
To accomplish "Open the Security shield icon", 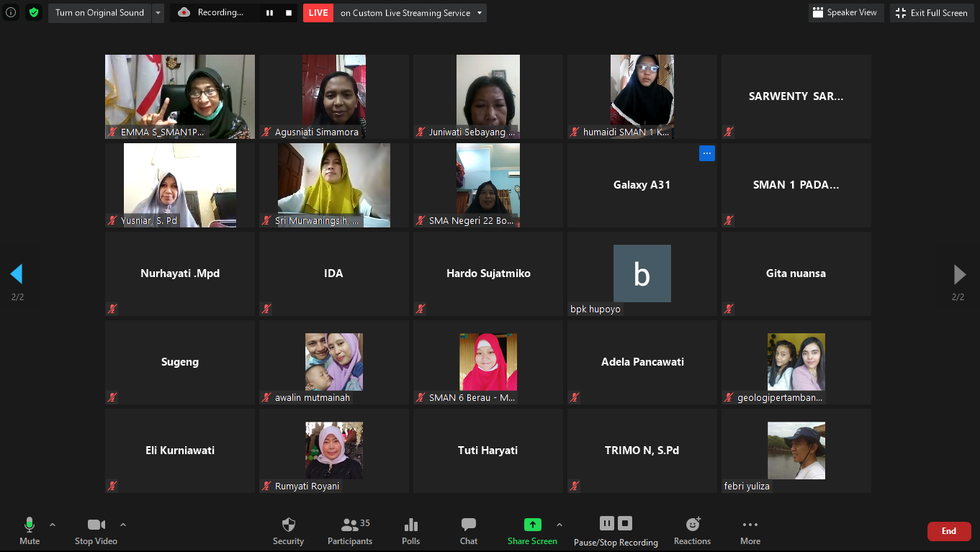I will point(288,525).
